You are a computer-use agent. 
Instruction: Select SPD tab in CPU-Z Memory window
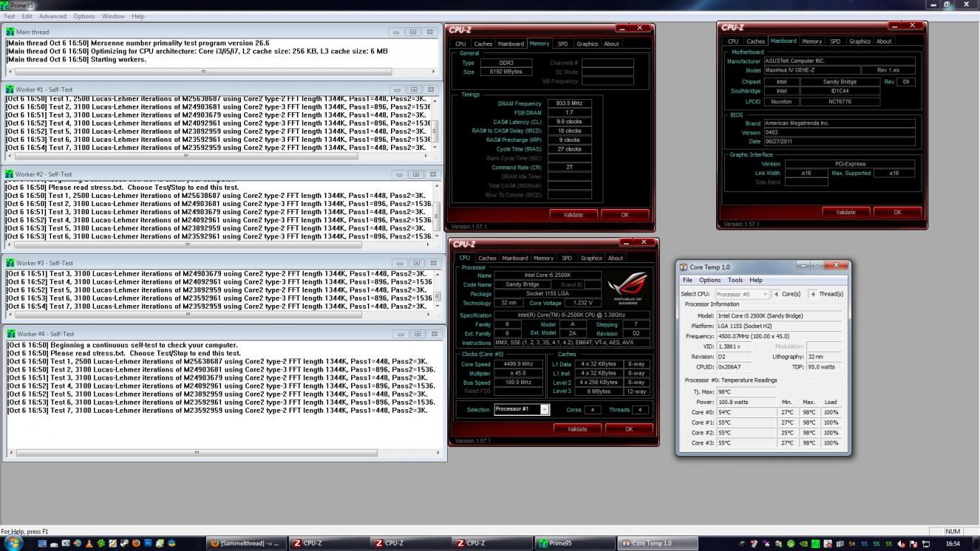tap(562, 44)
